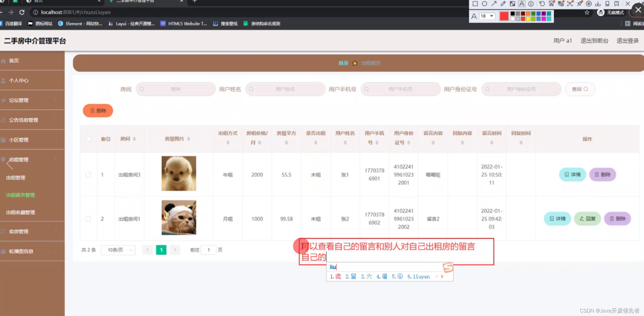
Task: Select the rectangle annotation tool
Action: tap(475, 4)
